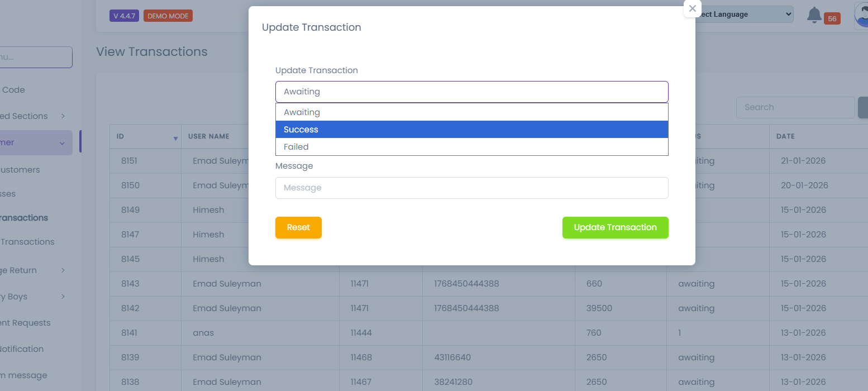Click the orange Reset button
Viewport: 868px width, 391px height.
point(298,227)
